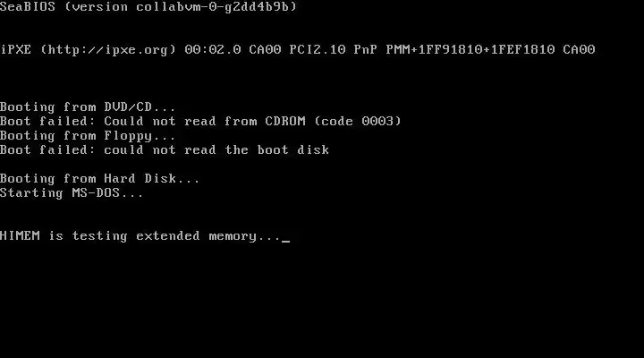The height and width of the screenshot is (358, 644).
Task: Click the SeaBIOS version line
Action: click(x=148, y=6)
